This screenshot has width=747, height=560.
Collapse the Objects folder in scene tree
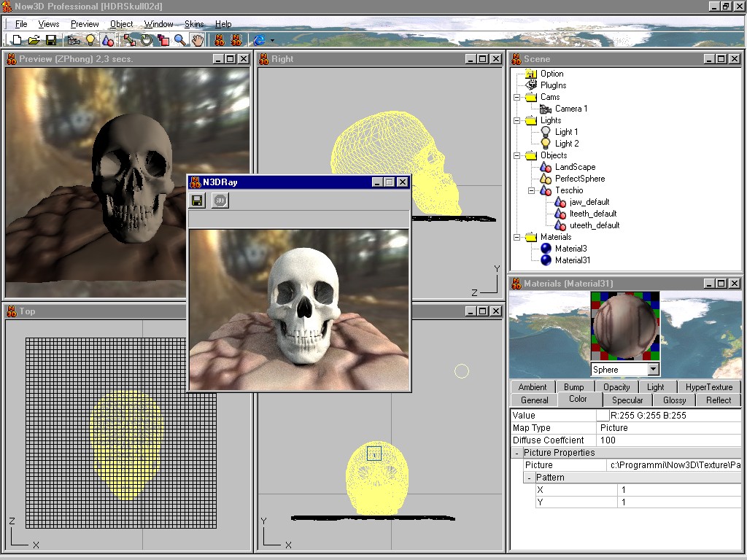(517, 155)
